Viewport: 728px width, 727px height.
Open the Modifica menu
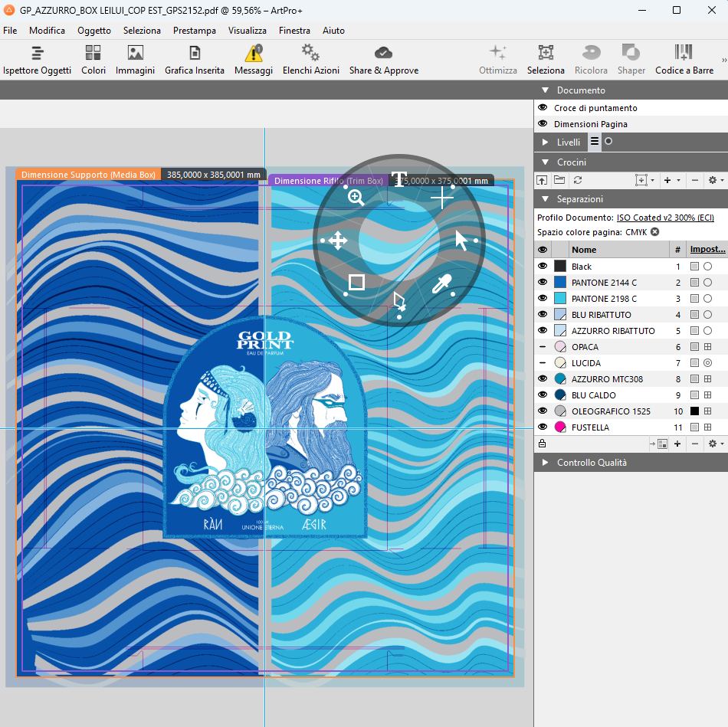coord(47,31)
